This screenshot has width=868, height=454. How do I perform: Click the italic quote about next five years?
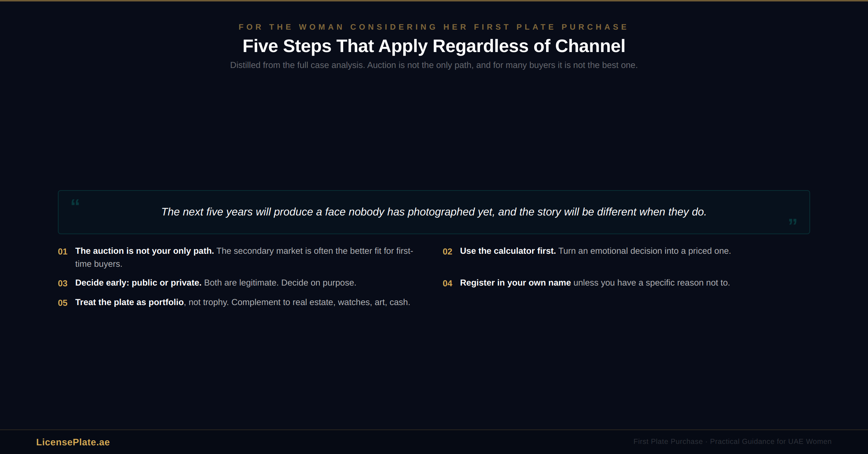pyautogui.click(x=434, y=212)
